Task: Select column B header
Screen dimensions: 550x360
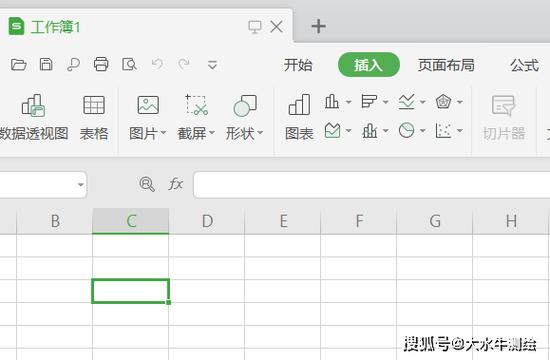Action: click(55, 221)
